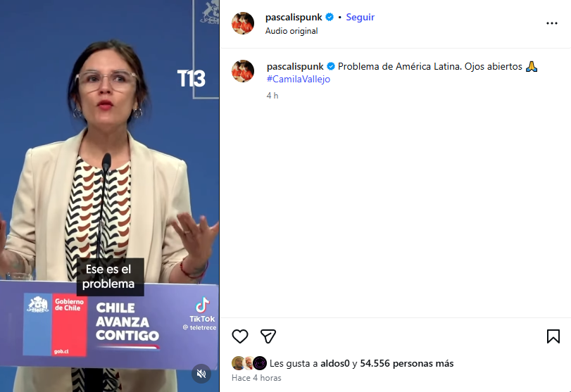The width and height of the screenshot is (571, 392).
Task: Like the post with the heart icon
Action: pos(240,336)
